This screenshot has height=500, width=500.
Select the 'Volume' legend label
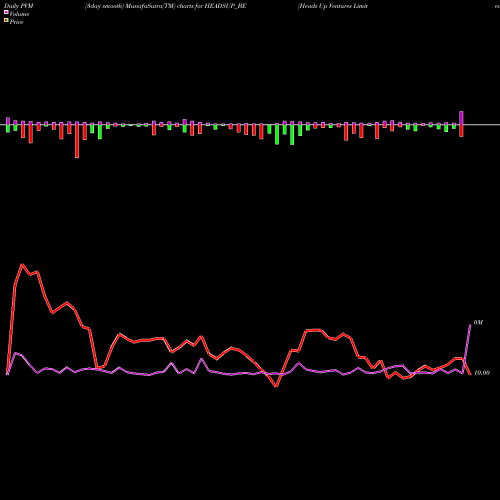19,14
